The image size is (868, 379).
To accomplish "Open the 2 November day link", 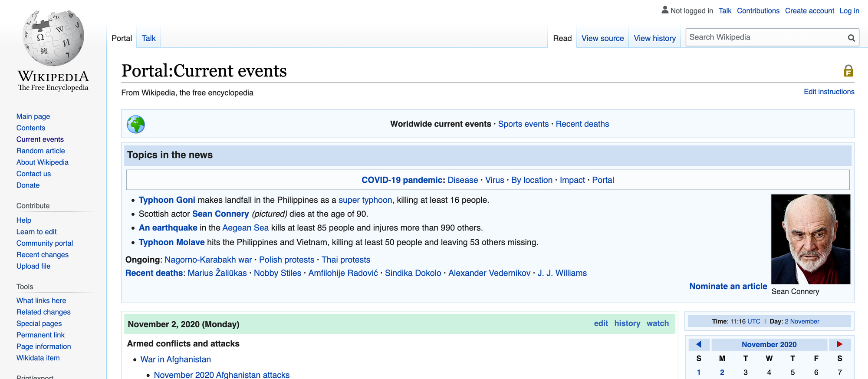I will coord(802,321).
